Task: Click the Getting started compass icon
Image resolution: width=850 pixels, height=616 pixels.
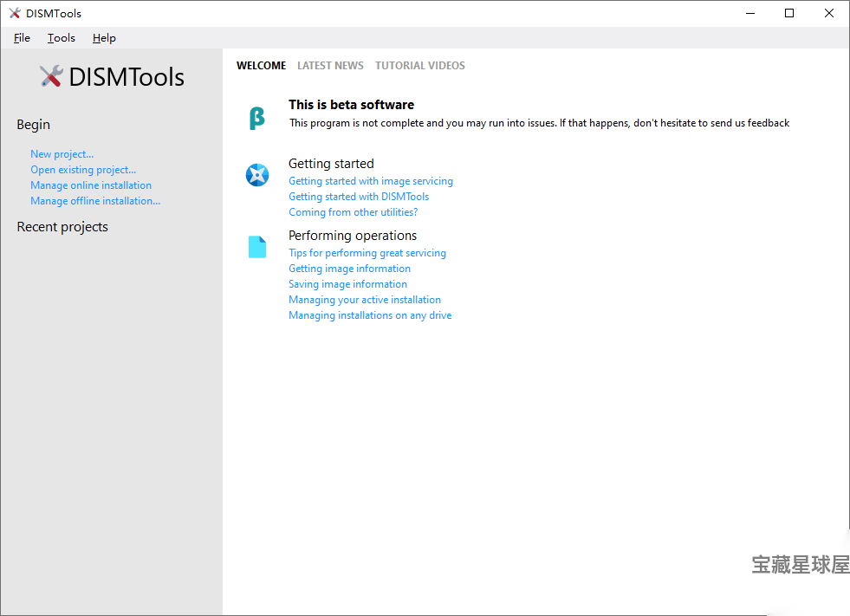Action: click(x=257, y=175)
